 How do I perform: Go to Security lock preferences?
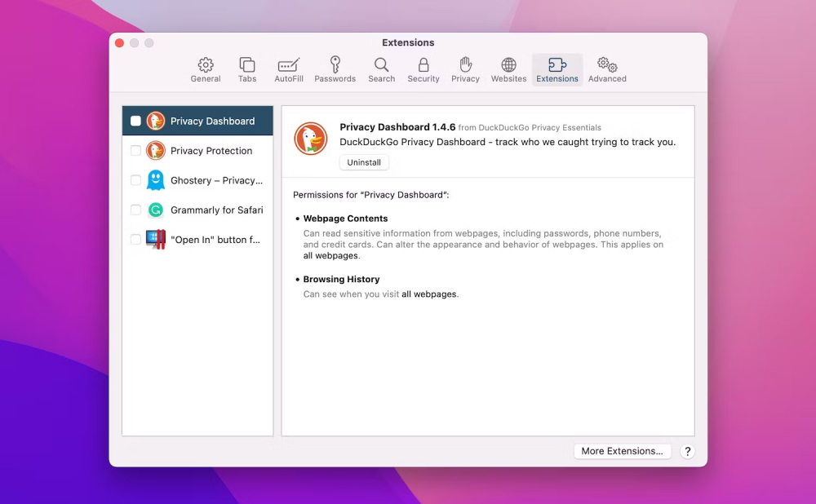[x=424, y=69]
